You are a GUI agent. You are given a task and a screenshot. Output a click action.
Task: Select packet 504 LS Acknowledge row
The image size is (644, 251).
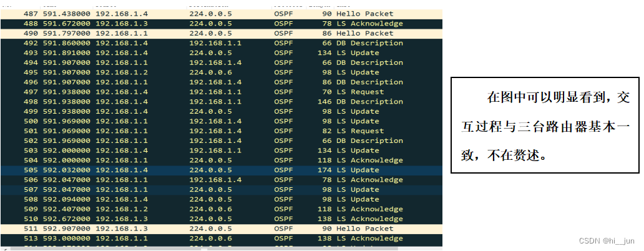point(222,160)
